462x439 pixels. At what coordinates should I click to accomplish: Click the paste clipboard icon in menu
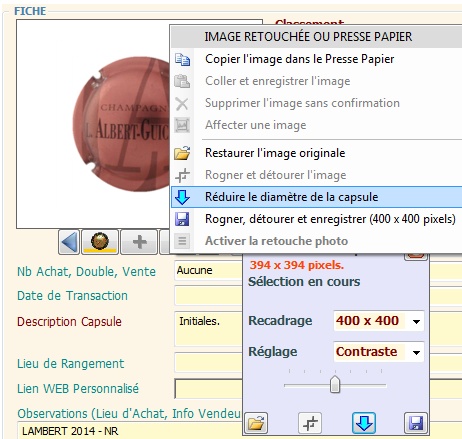coord(182,81)
